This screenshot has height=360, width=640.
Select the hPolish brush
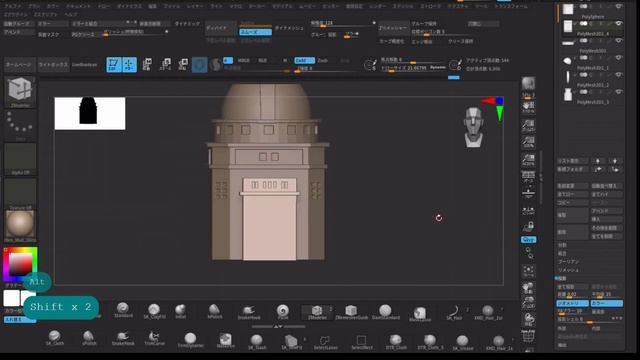(x=214, y=311)
